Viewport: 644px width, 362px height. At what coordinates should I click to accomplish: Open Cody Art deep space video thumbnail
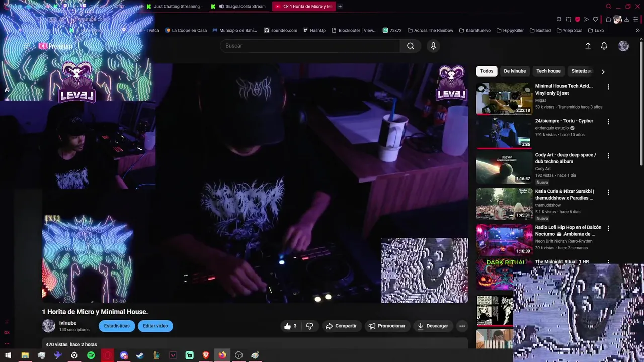tap(504, 167)
